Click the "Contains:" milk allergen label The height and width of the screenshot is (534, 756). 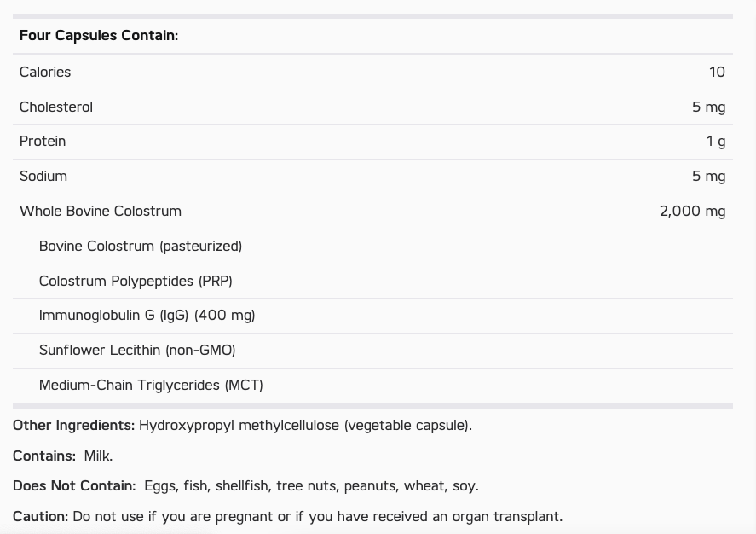click(43, 456)
